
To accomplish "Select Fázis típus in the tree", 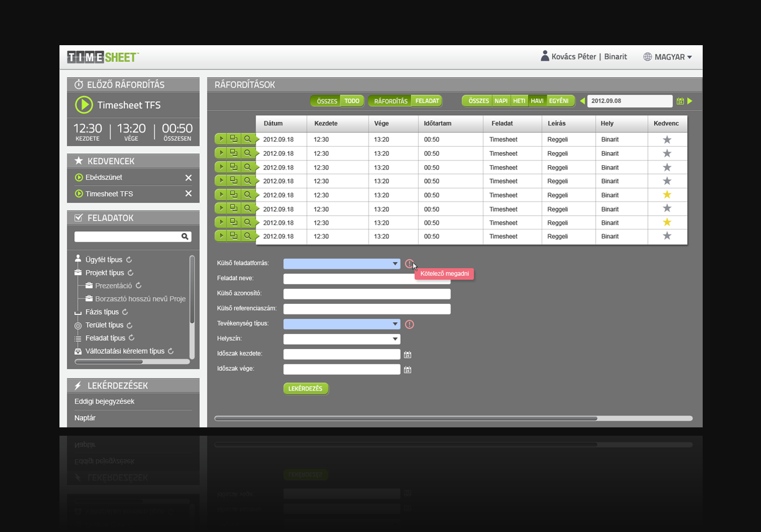I will [x=102, y=312].
